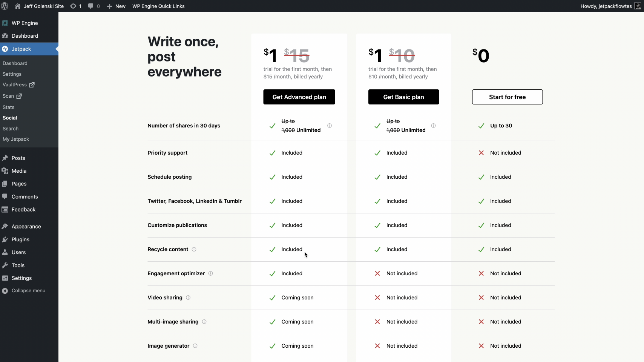The height and width of the screenshot is (362, 644).
Task: Click the Jetpack logo icon in sidebar
Action: (5, 49)
